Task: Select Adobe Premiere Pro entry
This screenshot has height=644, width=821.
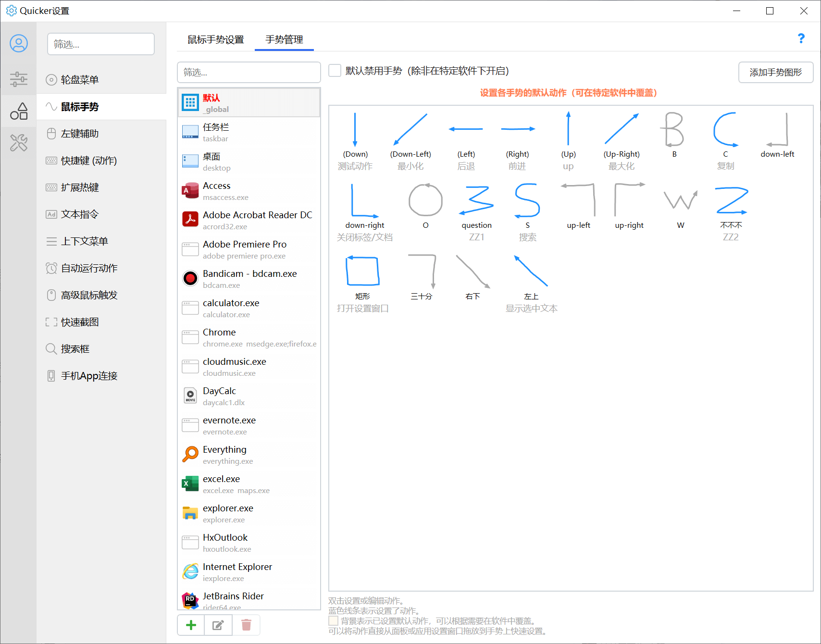Action: [x=249, y=249]
